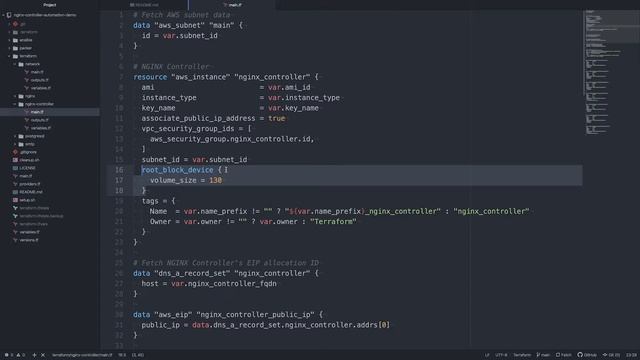The image size is (640, 360).
Task: Click the Fetch icon in the status bar
Action: [x=558, y=355]
